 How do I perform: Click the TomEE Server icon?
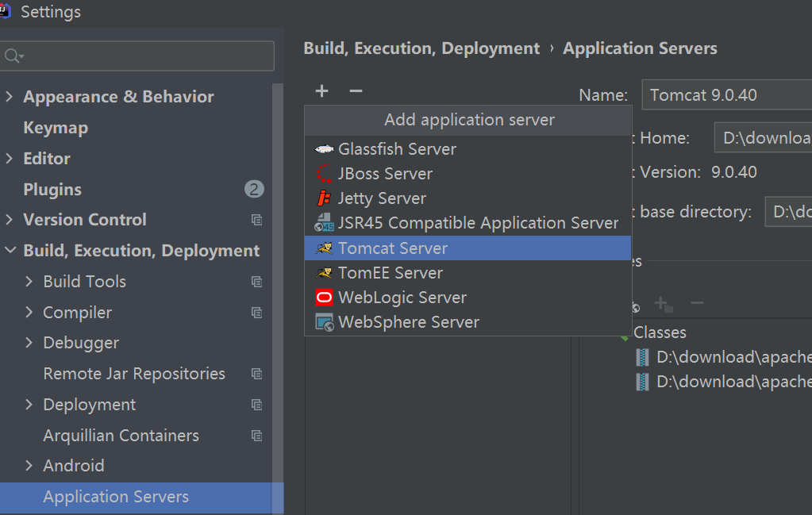tap(324, 272)
